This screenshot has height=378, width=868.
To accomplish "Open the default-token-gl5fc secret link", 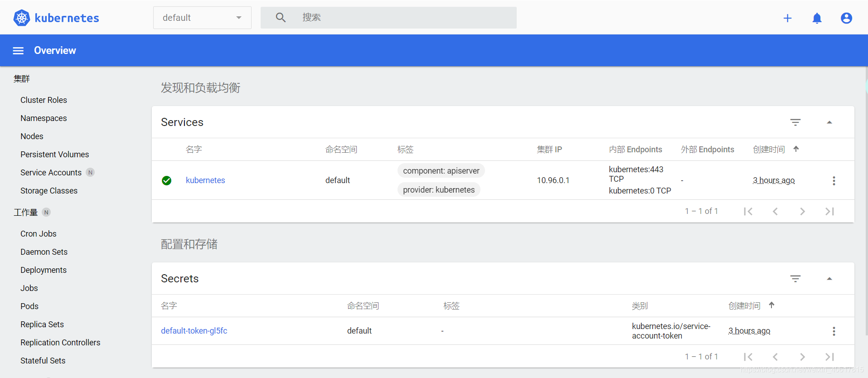I will 194,331.
